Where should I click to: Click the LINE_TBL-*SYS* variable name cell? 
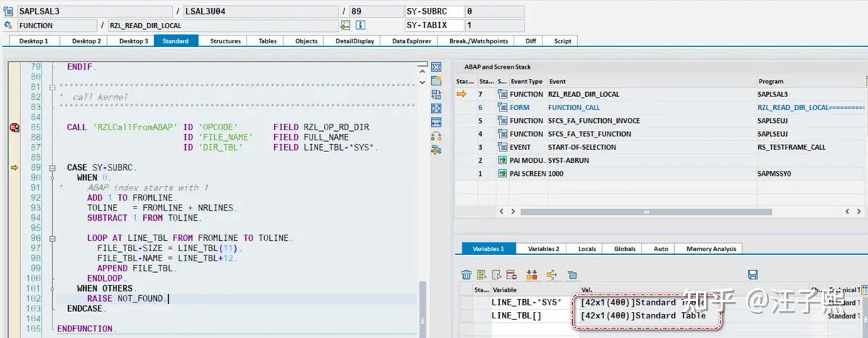pyautogui.click(x=534, y=302)
